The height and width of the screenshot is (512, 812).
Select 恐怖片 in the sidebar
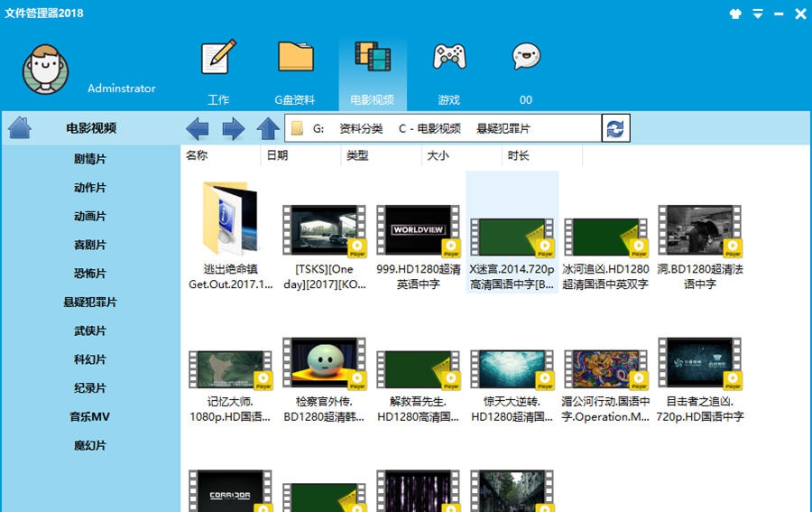click(90, 274)
